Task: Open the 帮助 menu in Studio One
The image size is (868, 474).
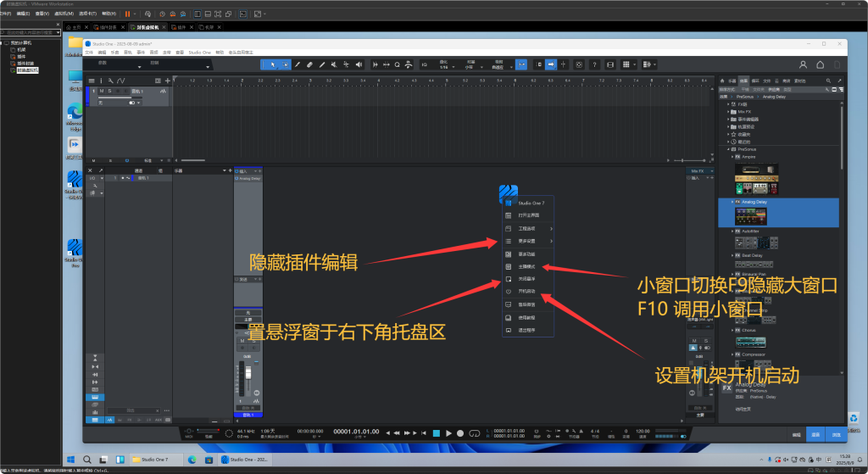Action: 220,53
